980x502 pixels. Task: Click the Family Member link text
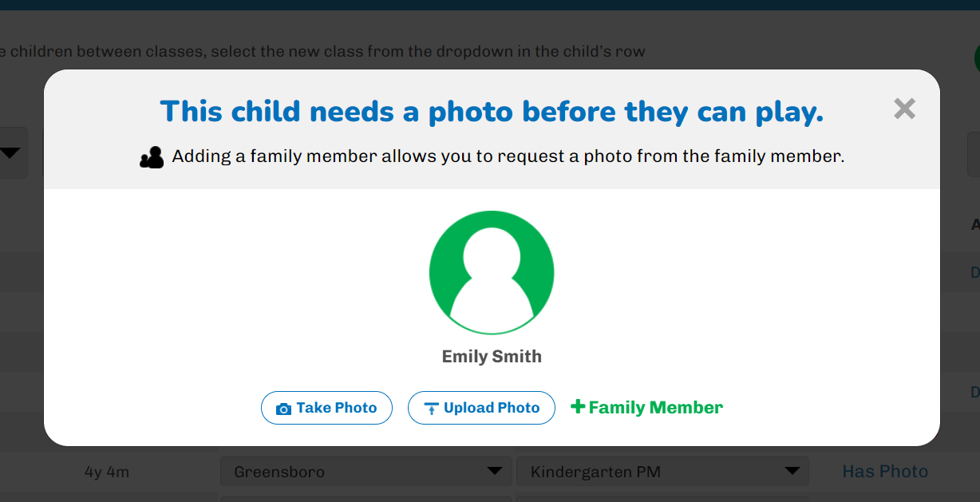click(x=655, y=408)
